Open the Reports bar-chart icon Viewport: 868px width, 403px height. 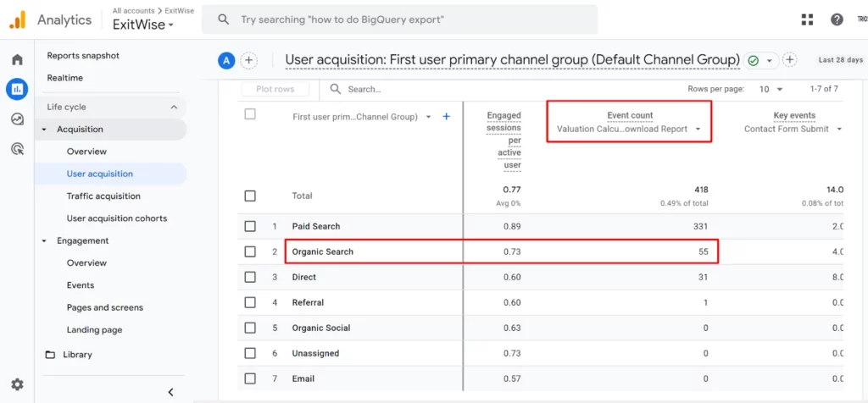pyautogui.click(x=17, y=88)
